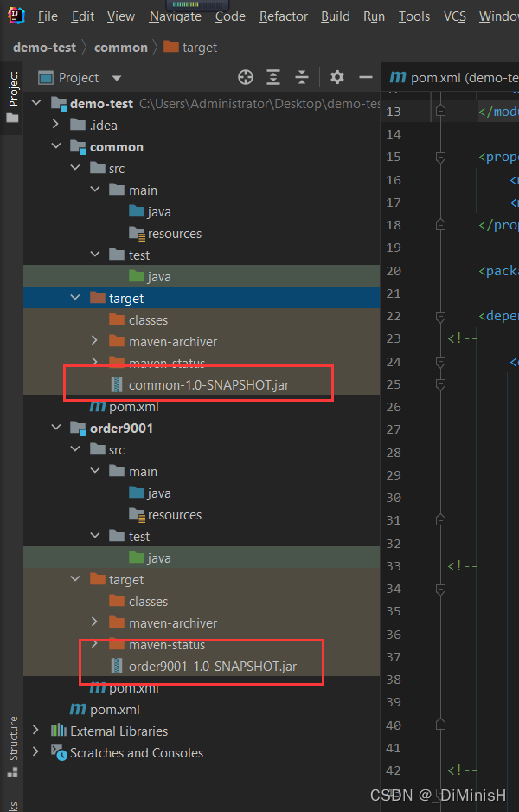Select green java test folder under common

(202, 276)
